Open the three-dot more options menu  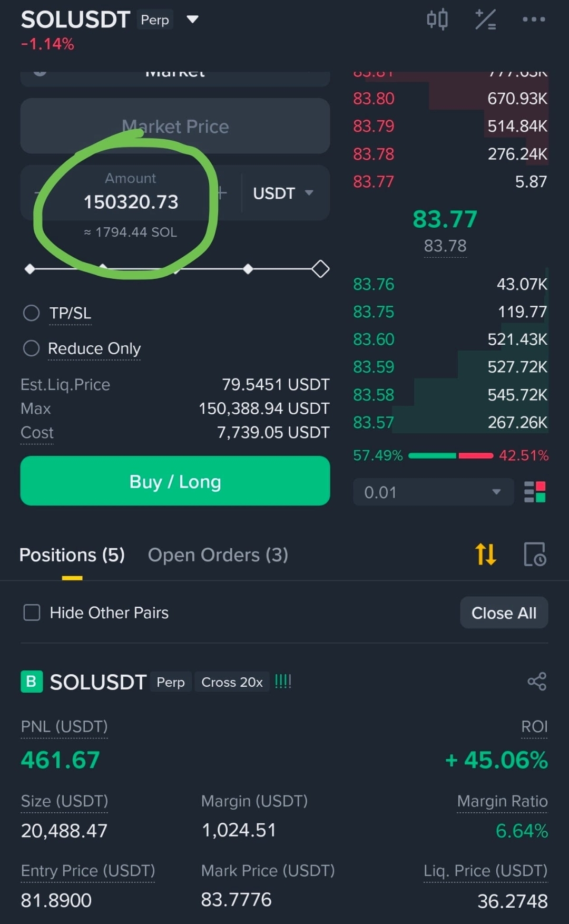[x=534, y=20]
